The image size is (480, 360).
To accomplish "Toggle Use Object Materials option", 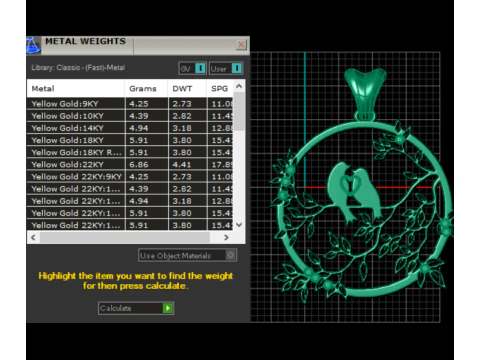I will click(188, 255).
